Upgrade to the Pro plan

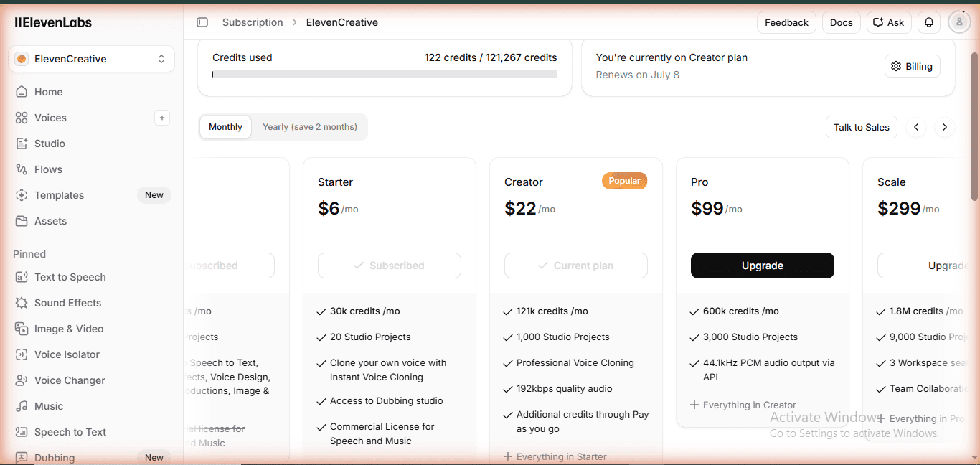tap(763, 266)
